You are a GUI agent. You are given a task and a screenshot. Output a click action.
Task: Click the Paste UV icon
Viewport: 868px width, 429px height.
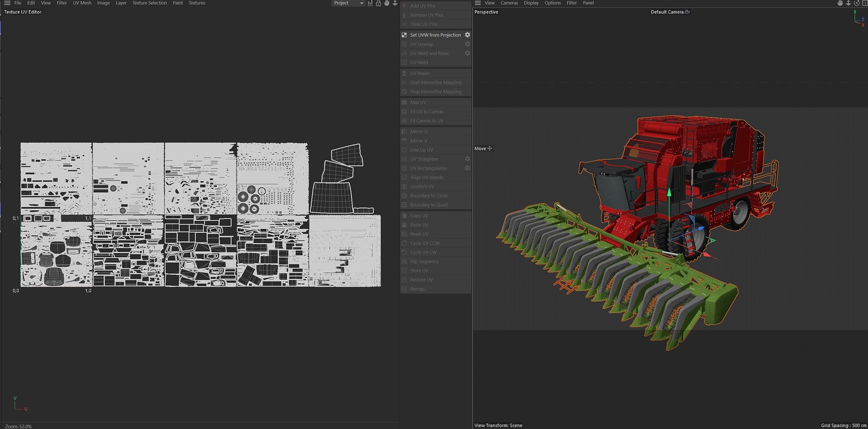404,225
